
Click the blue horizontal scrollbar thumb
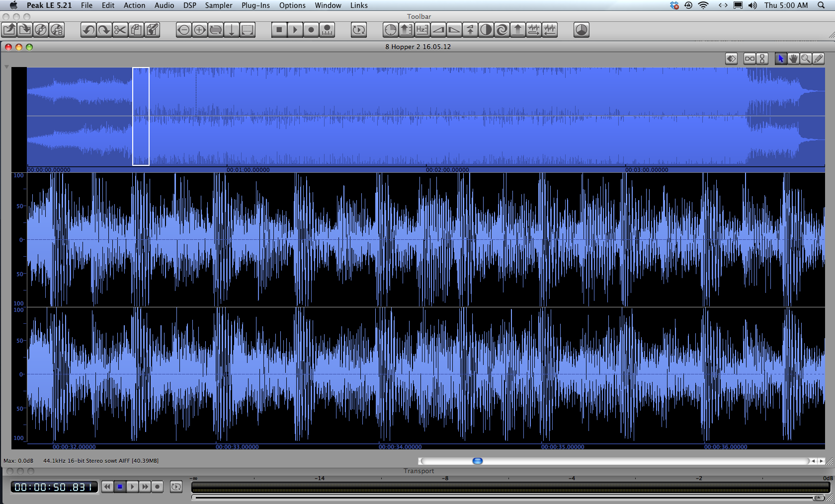tap(477, 461)
